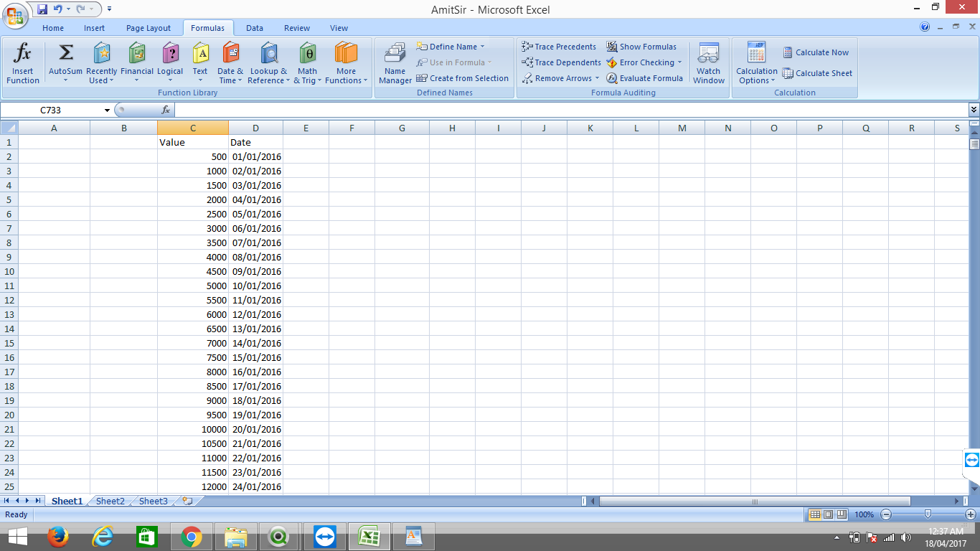This screenshot has width=980, height=551.
Task: Expand the Calculation Options dropdown
Action: pyautogui.click(x=756, y=63)
